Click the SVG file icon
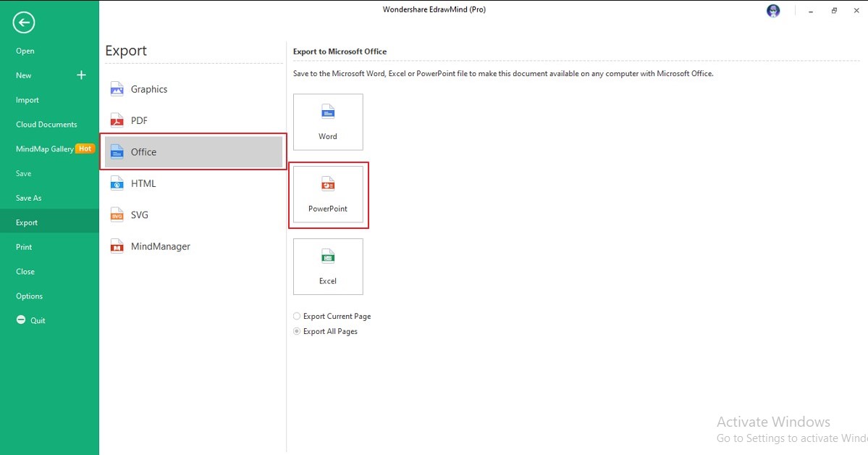The image size is (868, 455). coord(117,215)
